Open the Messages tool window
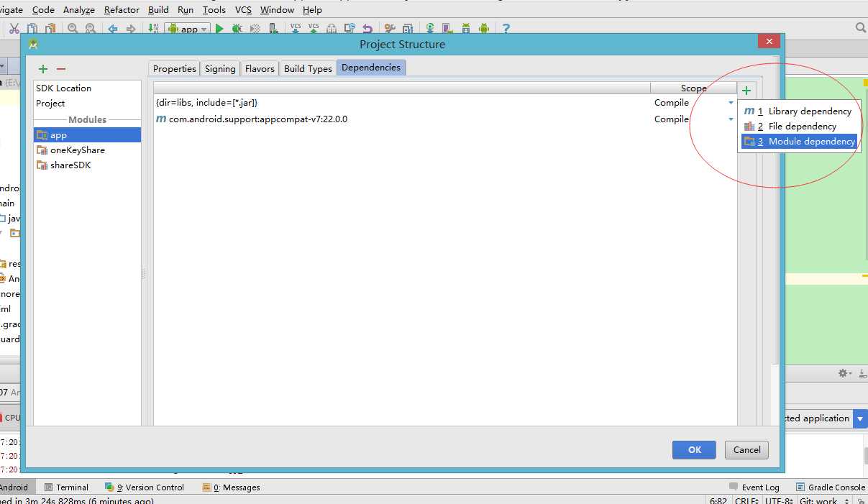Viewport: 868px width, 504px height. tap(232, 487)
